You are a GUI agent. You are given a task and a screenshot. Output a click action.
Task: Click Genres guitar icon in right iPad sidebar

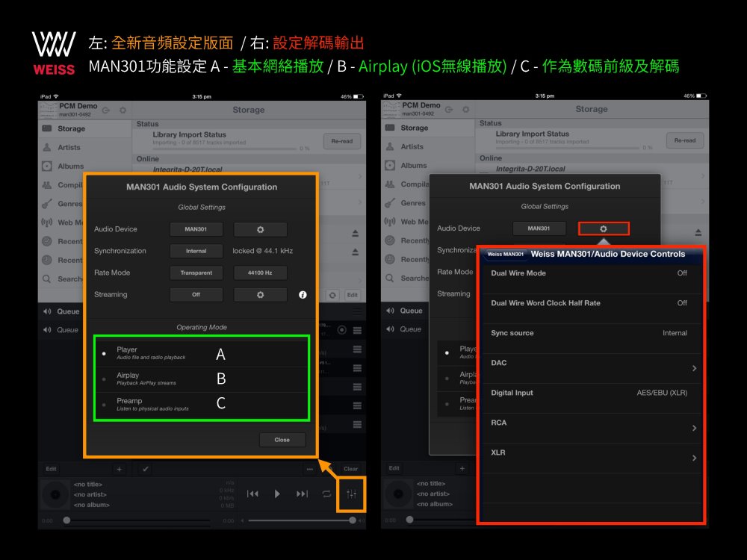coord(390,203)
